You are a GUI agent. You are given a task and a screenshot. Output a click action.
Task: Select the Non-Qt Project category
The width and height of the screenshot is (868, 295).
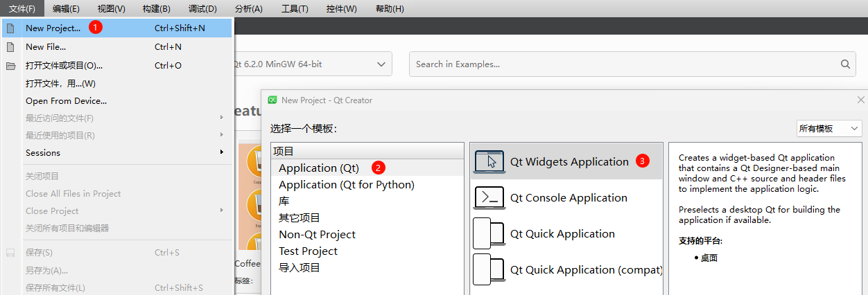click(x=367, y=234)
